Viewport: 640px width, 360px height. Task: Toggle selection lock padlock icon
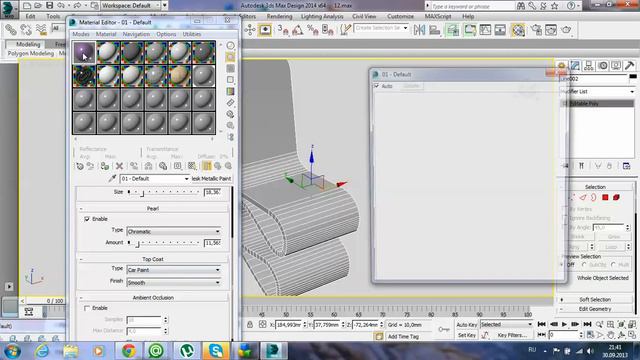(250, 324)
